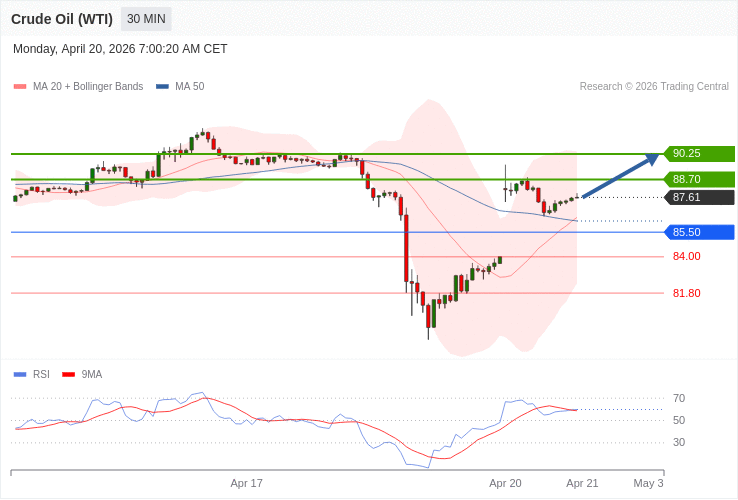The image size is (738, 500).
Task: Select the 90.25 resistance price tag
Action: point(699,154)
